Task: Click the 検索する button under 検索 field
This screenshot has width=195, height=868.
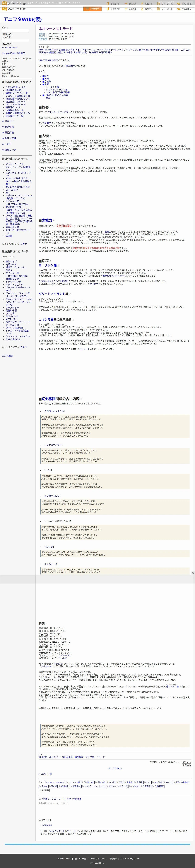Action: tap(7, 34)
